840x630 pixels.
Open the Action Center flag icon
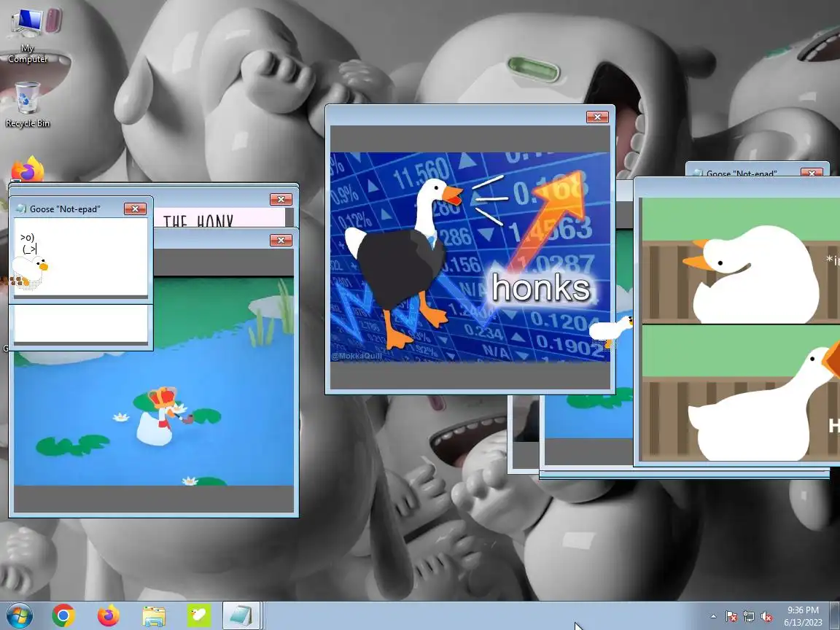coord(731,617)
